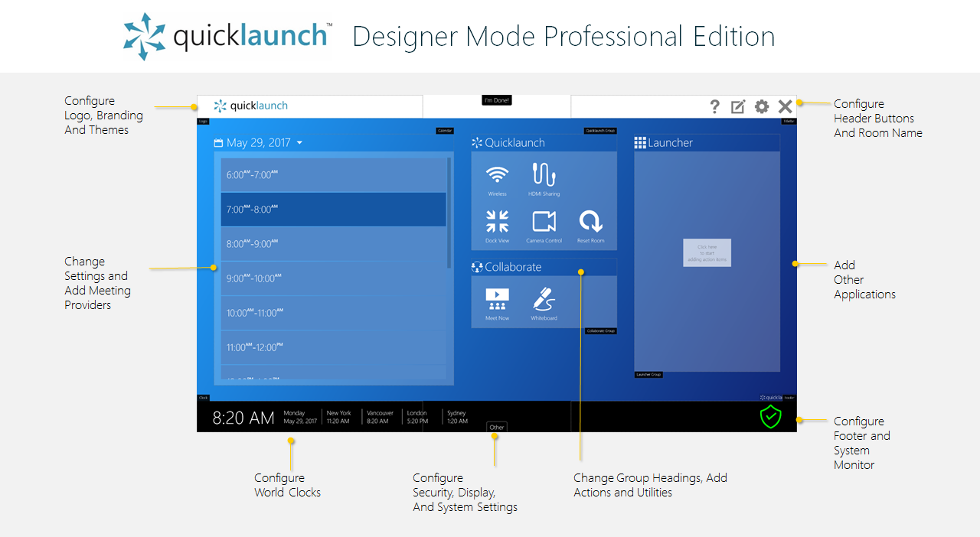This screenshot has width=980, height=537.
Task: Expand the May 29, 2017 date dropdown arrow
Action: tap(299, 143)
